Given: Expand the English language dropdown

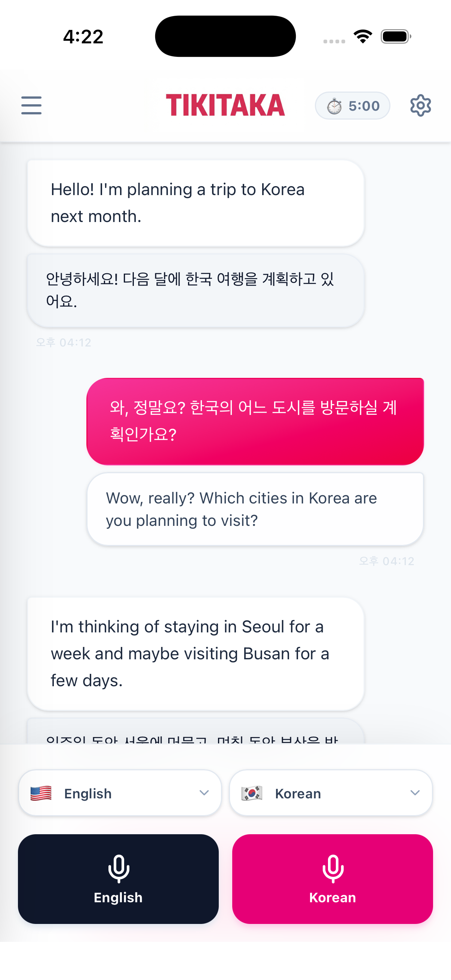Looking at the screenshot, I should [x=120, y=793].
